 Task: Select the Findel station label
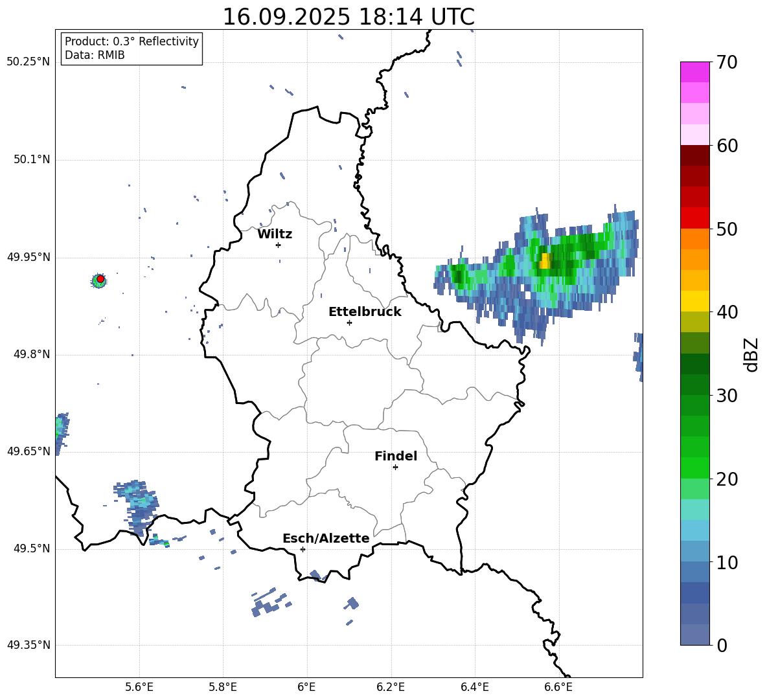point(396,456)
